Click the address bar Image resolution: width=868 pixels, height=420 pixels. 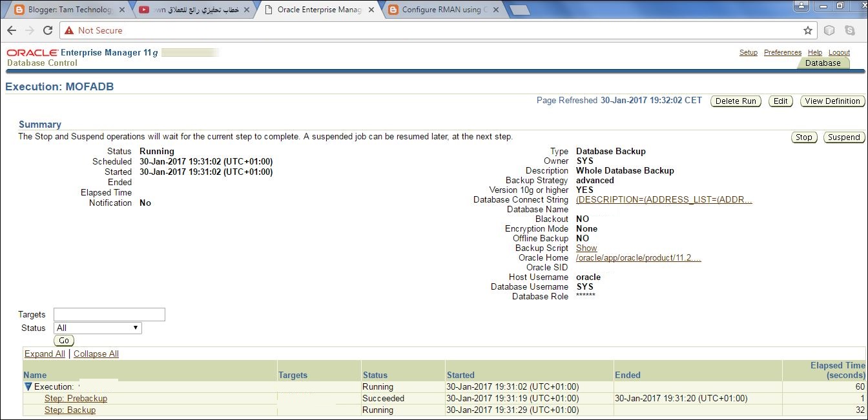(x=439, y=30)
